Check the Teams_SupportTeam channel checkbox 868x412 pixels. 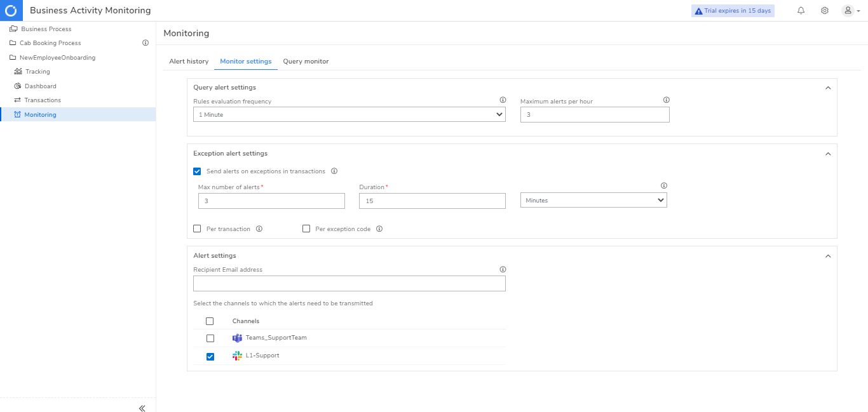210,338
